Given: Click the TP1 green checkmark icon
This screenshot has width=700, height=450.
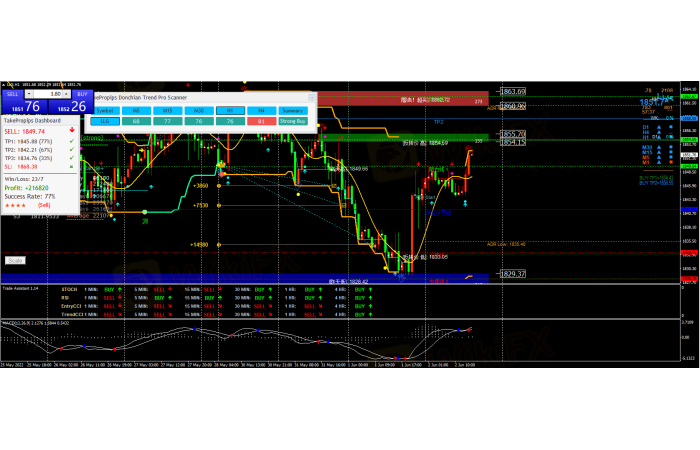Looking at the screenshot, I should click(72, 141).
